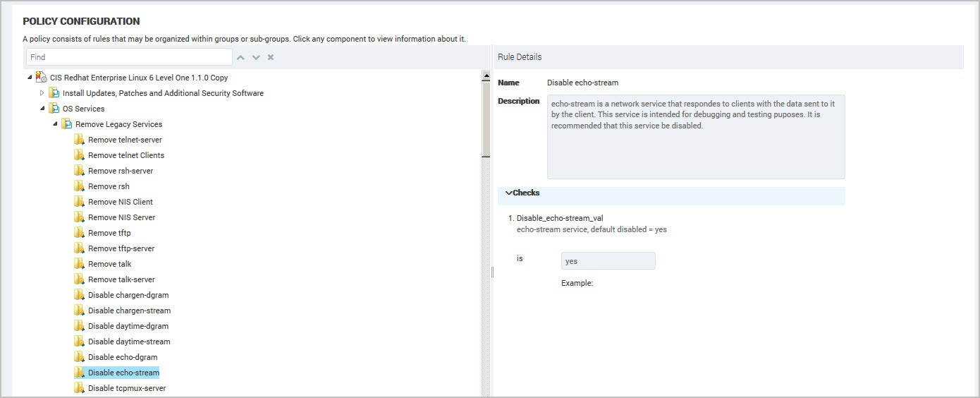Select 'Install Updates, Patches and Additional Security Software'
The width and height of the screenshot is (980, 398).
click(163, 93)
